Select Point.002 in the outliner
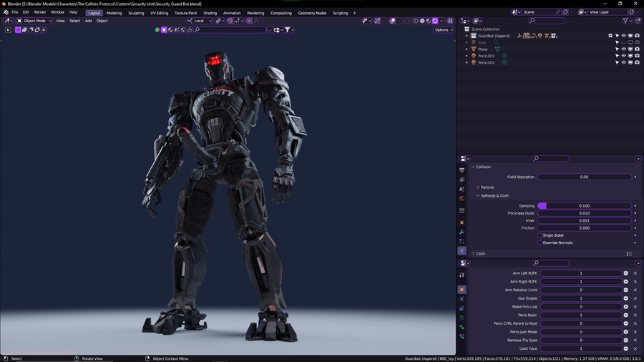Viewport: 644px width, 362px height. point(487,62)
